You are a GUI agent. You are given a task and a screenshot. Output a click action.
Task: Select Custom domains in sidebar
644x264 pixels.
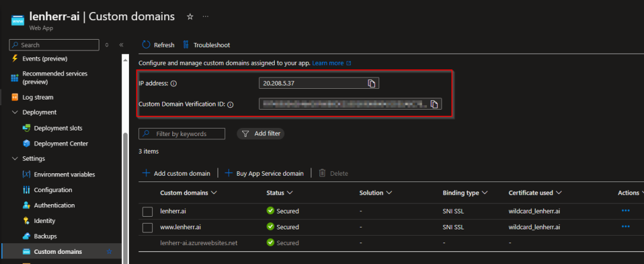[58, 251]
